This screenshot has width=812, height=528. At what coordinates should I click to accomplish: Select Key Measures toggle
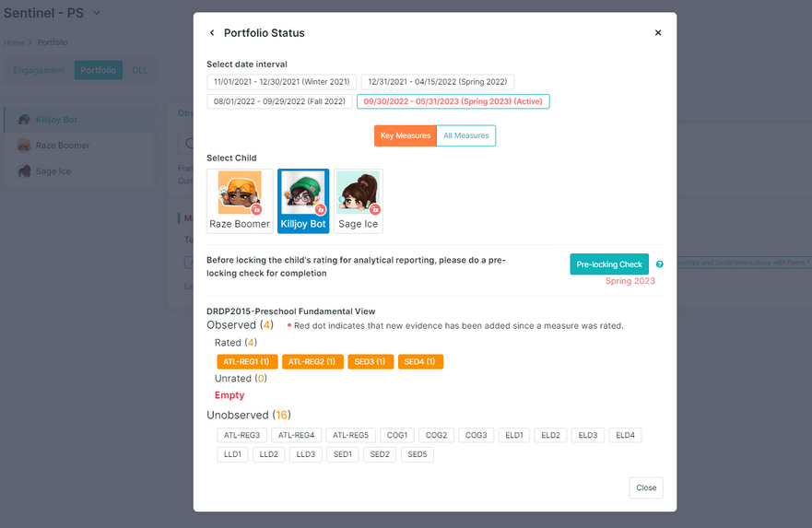coord(406,135)
